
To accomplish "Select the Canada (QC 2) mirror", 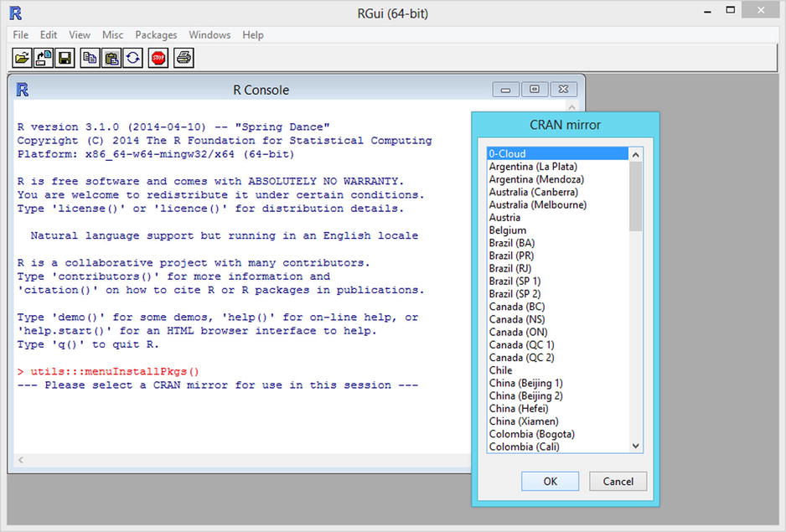I will click(558, 358).
